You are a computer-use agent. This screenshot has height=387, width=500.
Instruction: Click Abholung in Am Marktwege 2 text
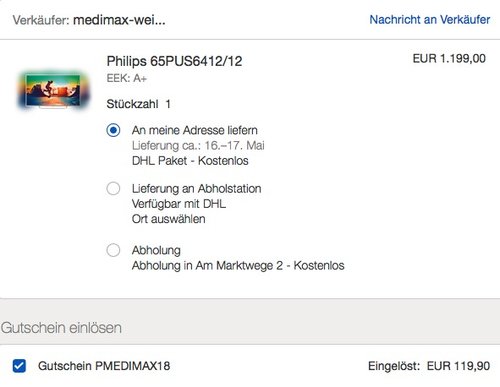[238, 266]
